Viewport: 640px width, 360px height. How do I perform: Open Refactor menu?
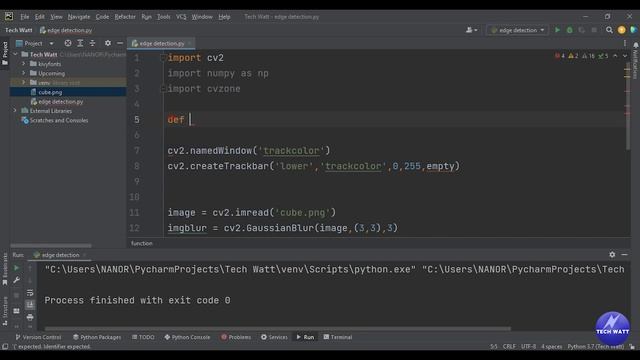125,17
